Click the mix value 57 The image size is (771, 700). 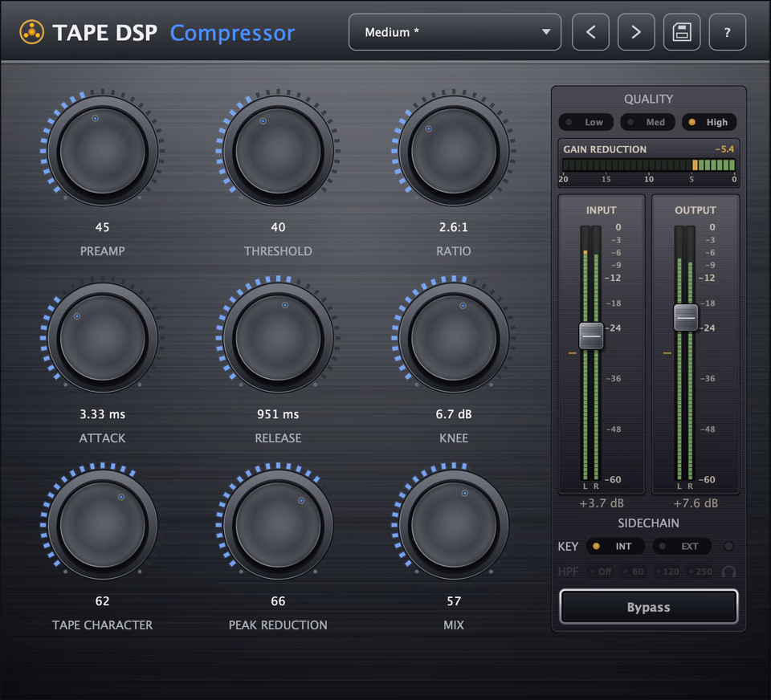coord(453,601)
